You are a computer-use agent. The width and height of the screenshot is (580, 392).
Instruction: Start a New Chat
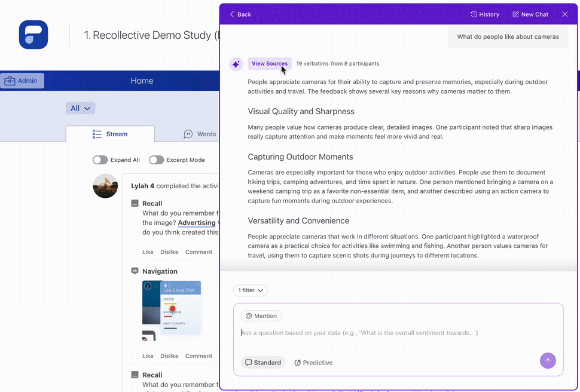click(x=530, y=14)
